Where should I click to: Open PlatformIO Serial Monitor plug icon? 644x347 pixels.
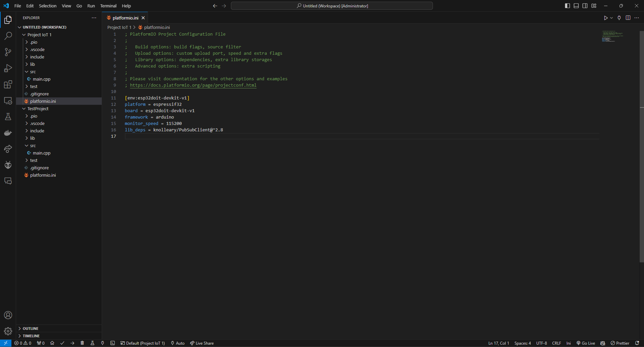[x=102, y=343]
